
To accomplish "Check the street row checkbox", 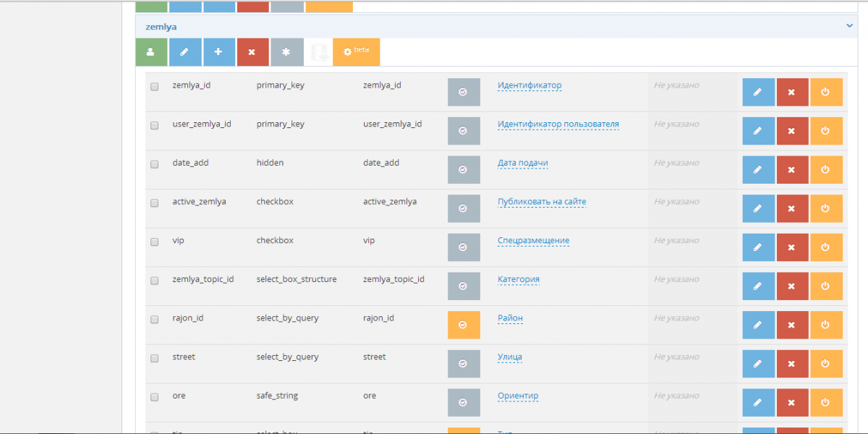I will click(x=154, y=358).
